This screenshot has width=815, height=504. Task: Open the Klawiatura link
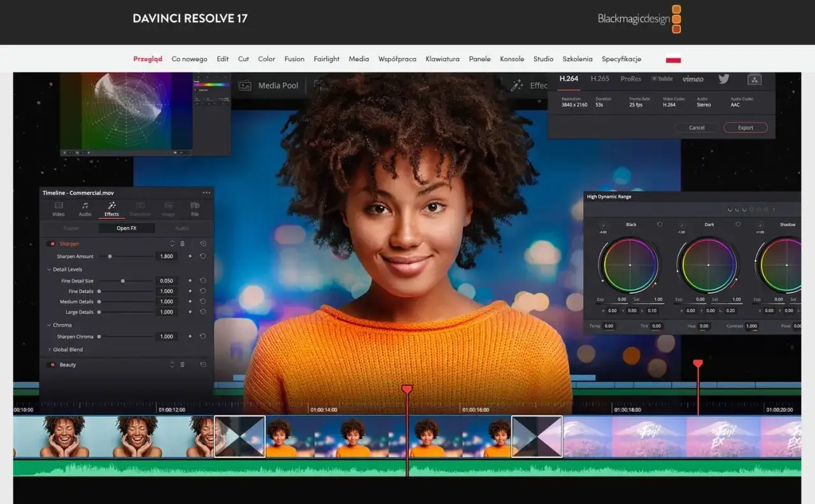[443, 59]
